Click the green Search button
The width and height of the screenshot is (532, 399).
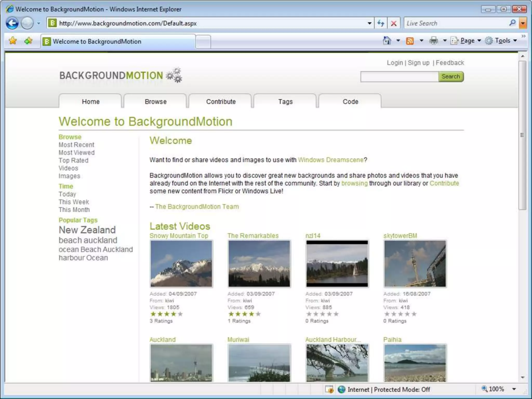[x=451, y=77]
